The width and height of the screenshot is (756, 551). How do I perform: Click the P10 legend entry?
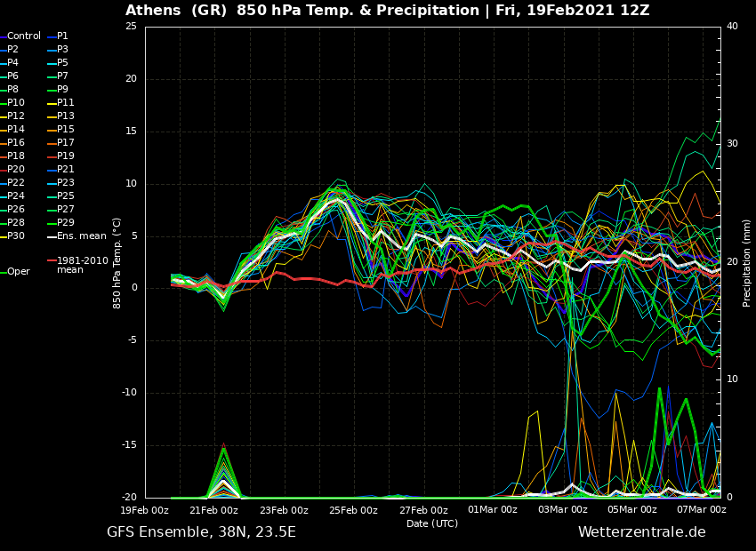(x=16, y=103)
